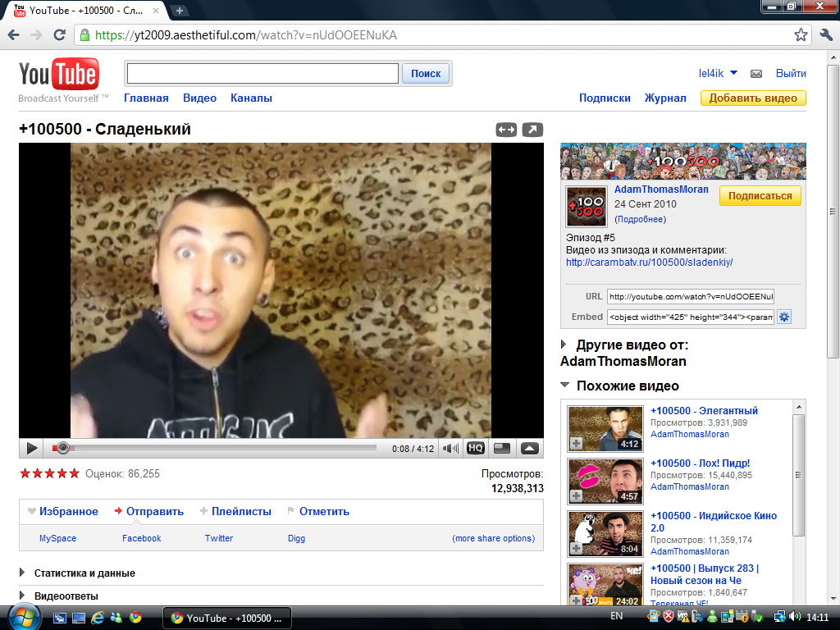This screenshot has width=840, height=630.
Task: Rate video with the fifth star
Action: click(75, 473)
